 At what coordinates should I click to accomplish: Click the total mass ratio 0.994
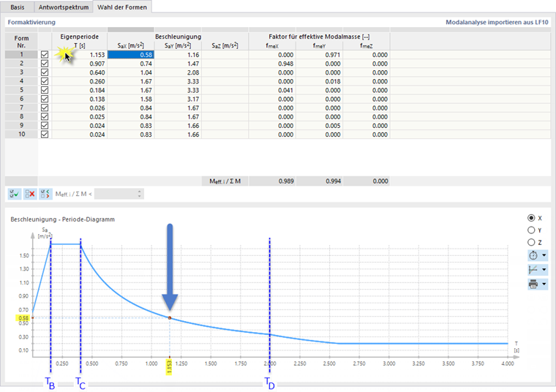pyautogui.click(x=333, y=181)
